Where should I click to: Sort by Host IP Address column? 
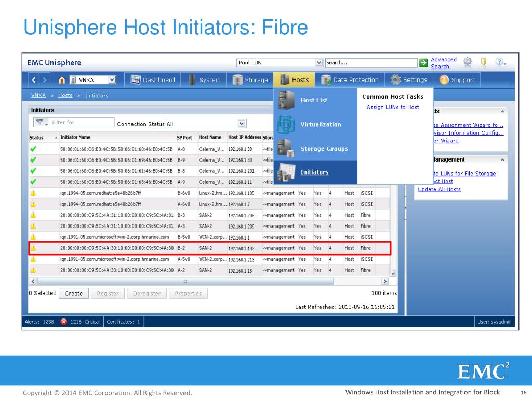tap(245, 137)
